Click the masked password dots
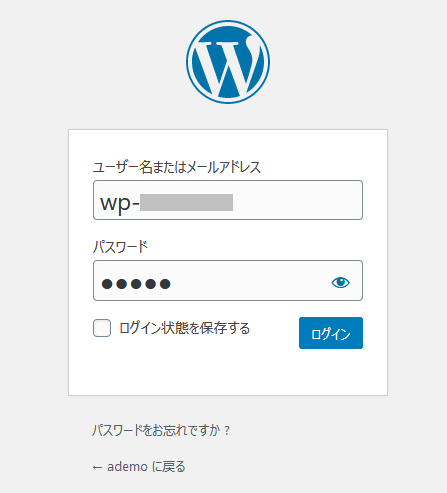The width and height of the screenshot is (447, 493). (x=136, y=284)
